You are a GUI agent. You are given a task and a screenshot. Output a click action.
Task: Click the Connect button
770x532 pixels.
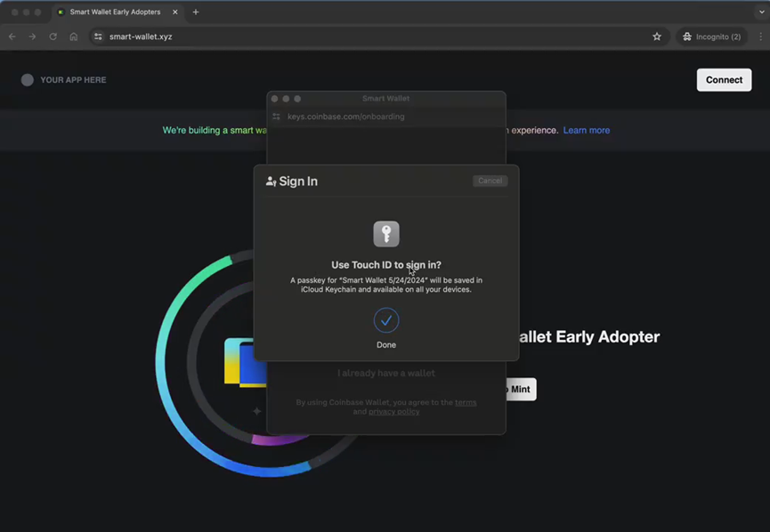coord(724,80)
